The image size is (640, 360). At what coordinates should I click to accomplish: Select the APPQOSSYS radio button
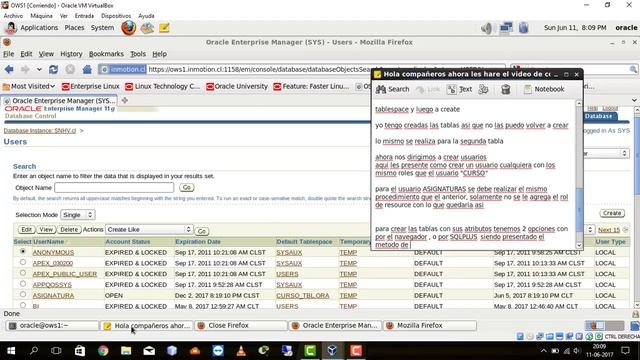(23, 284)
